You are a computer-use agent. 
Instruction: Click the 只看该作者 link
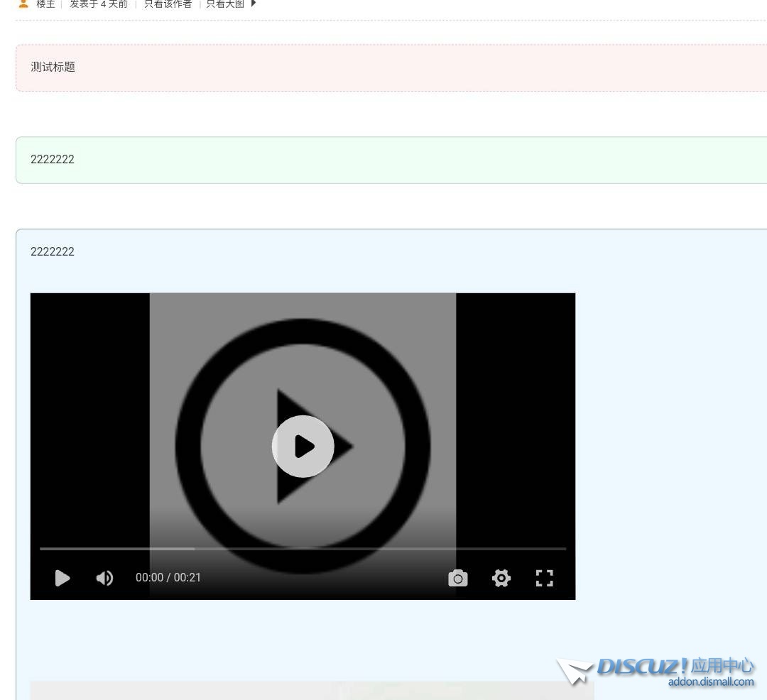pyautogui.click(x=168, y=4)
